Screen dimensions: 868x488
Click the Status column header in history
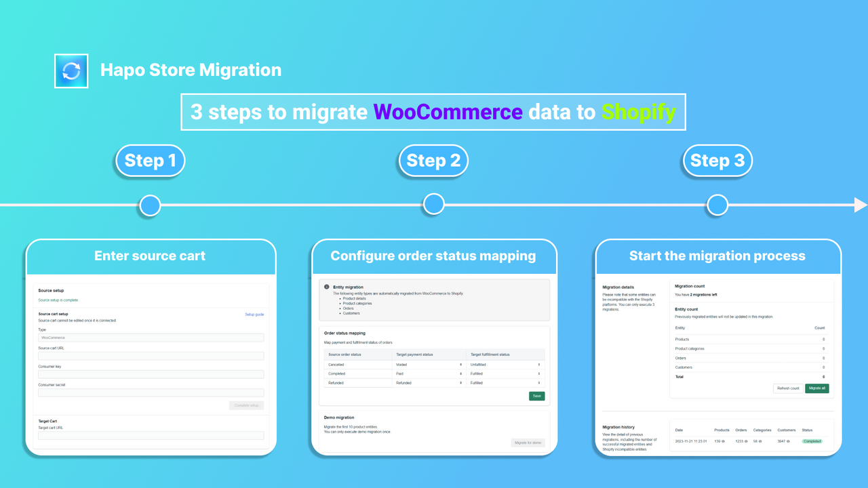[x=807, y=430]
